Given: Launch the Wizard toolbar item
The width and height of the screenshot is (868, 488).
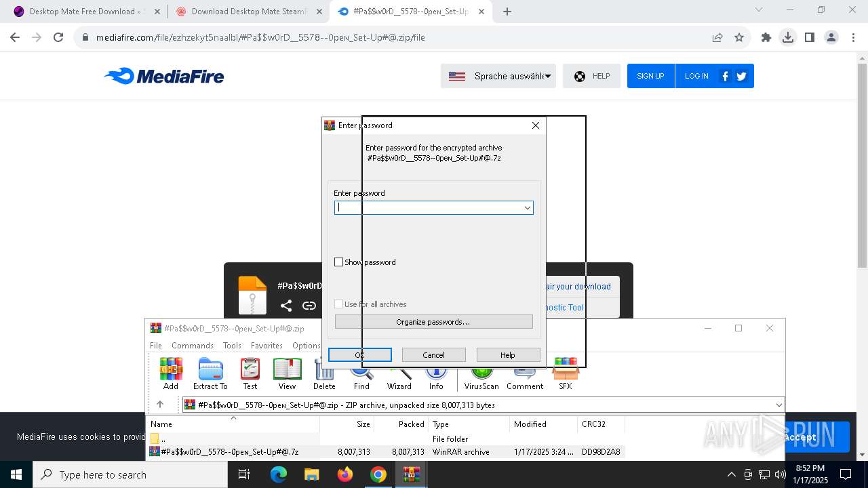Looking at the screenshot, I should pyautogui.click(x=399, y=378).
